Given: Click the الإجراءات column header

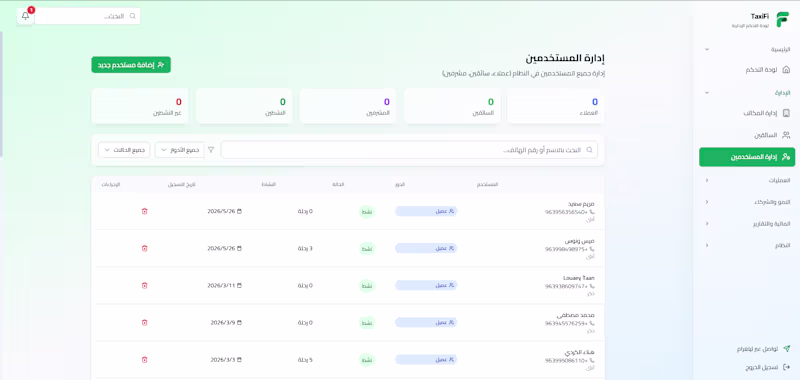Looking at the screenshot, I should (x=111, y=184).
